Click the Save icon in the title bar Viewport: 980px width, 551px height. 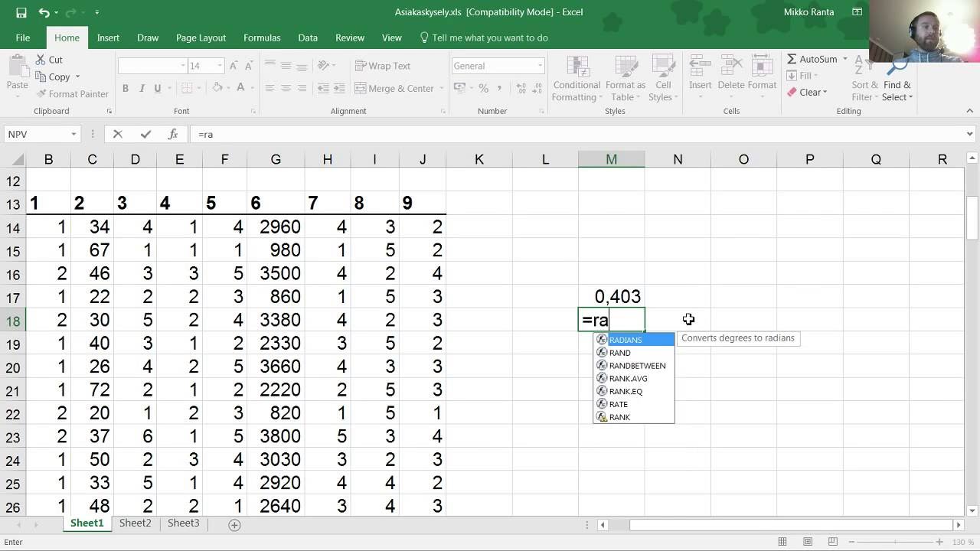pos(21,13)
